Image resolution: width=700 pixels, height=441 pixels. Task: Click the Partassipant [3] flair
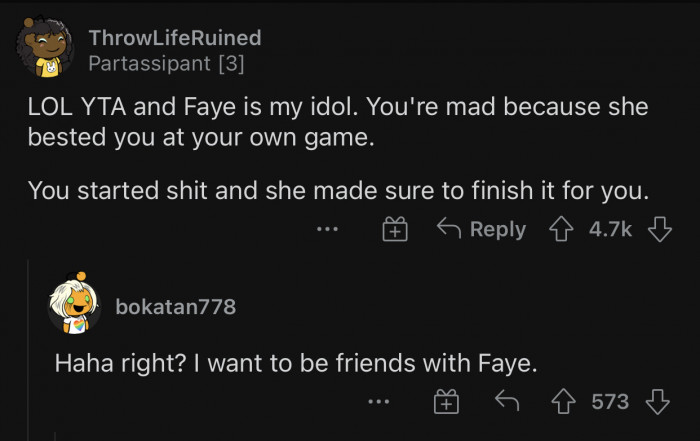pos(166,63)
